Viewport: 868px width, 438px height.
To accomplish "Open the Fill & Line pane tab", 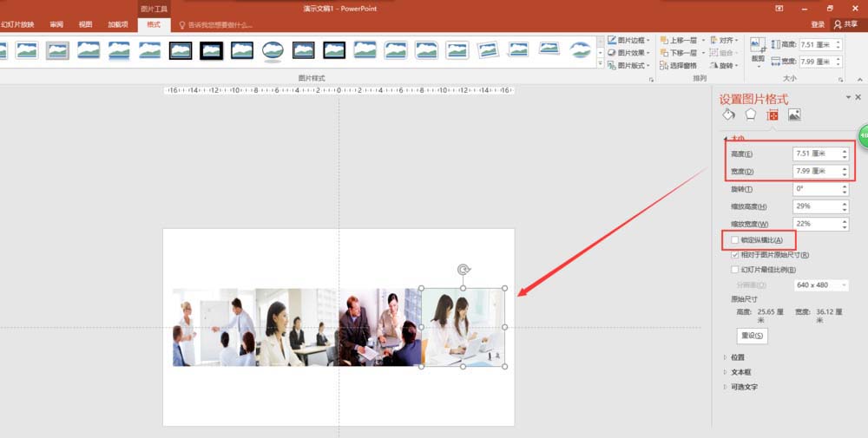I will (x=728, y=114).
